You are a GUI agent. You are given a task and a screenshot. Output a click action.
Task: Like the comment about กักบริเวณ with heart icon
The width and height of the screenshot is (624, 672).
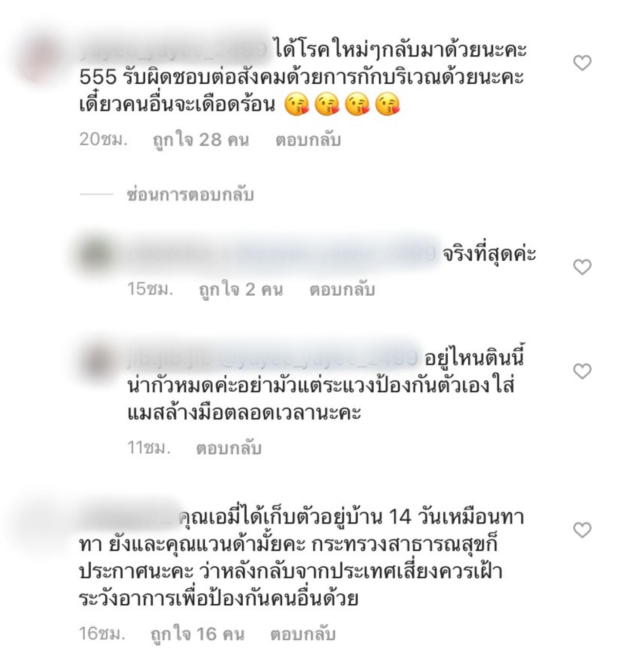[582, 63]
